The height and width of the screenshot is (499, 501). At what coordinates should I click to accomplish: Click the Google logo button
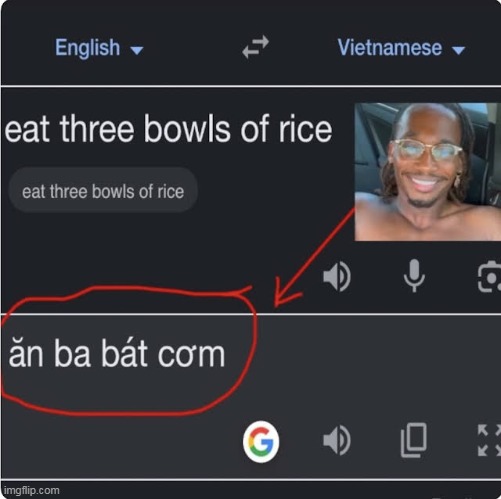261,441
